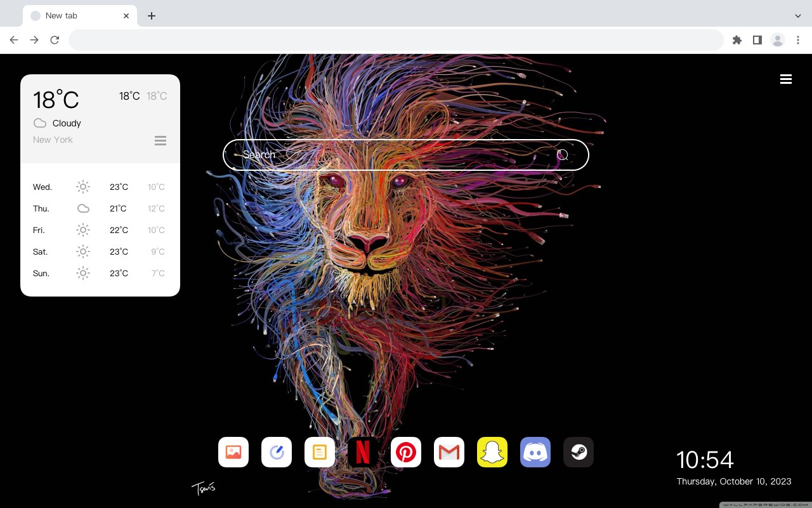Click the sun icon in the Wed. row
This screenshot has height=508, width=812.
(x=83, y=187)
